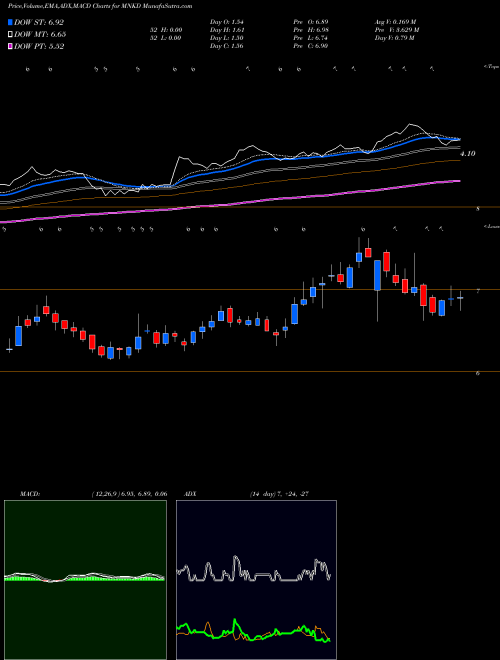
Task: Select the 'DOW ST: 6.92' label
Action: coord(39,22)
